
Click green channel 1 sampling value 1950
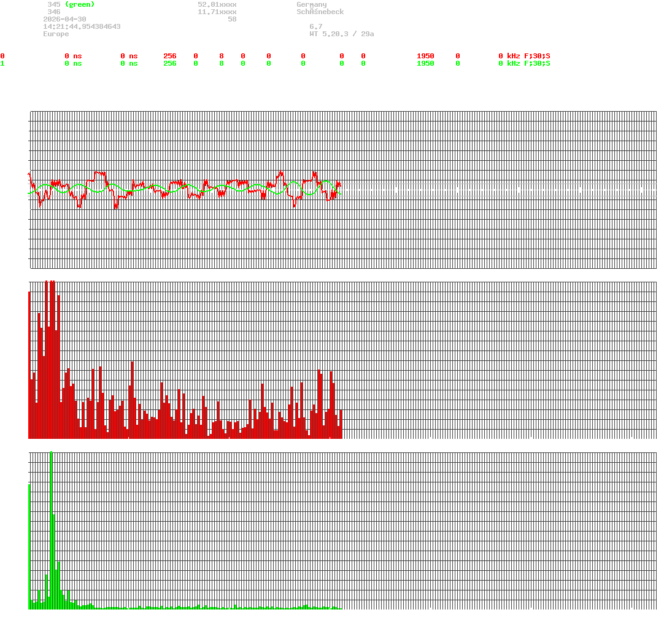(425, 63)
